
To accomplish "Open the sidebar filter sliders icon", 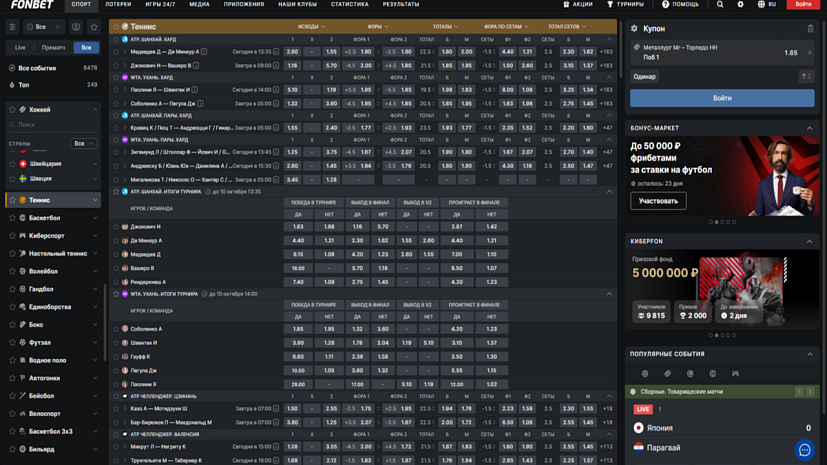I will click(x=12, y=27).
